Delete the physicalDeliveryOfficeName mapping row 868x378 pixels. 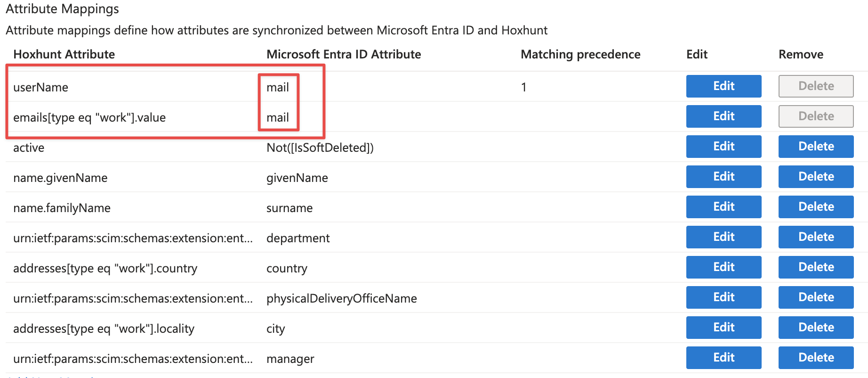[x=816, y=297]
